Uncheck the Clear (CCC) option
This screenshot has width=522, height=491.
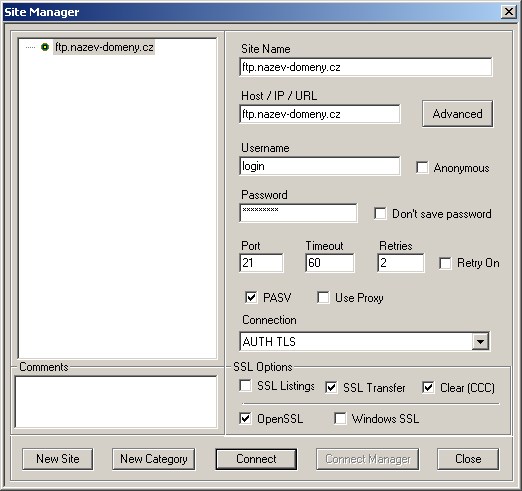pos(428,387)
